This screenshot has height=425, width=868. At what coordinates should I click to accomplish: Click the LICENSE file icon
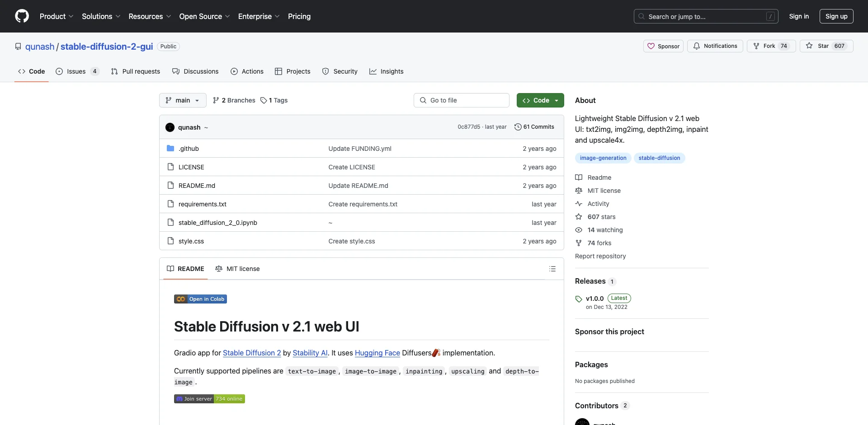170,167
